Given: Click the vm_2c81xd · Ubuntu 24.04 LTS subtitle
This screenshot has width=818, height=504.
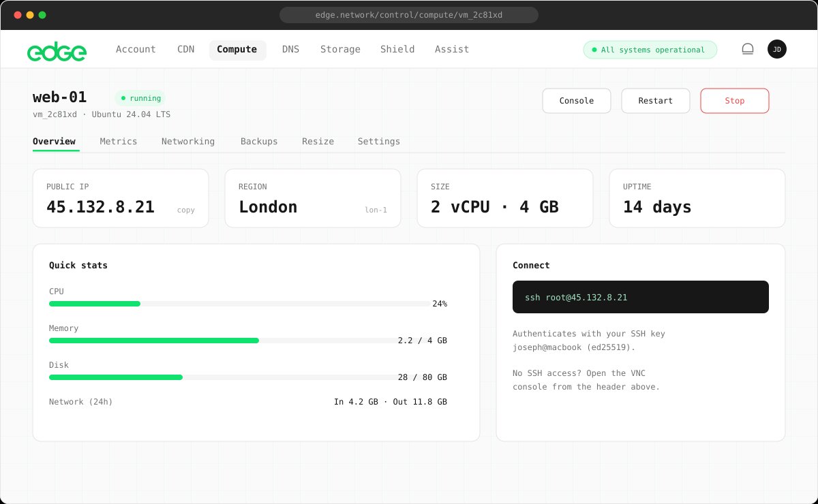Looking at the screenshot, I should [x=102, y=114].
